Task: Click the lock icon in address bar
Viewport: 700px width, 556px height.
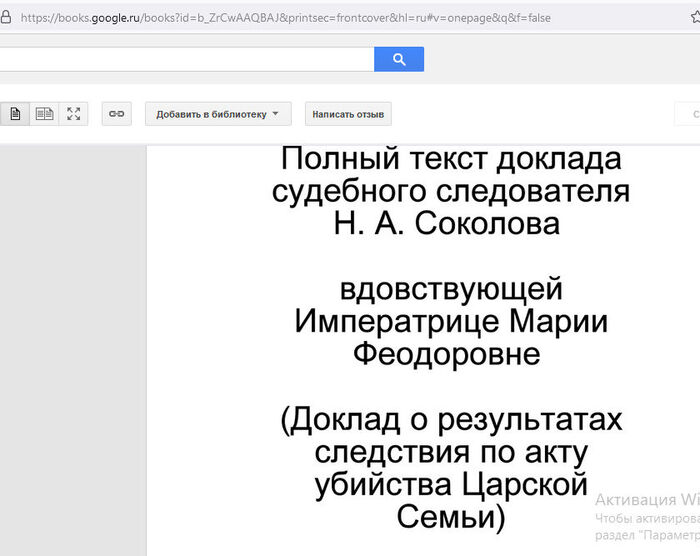Action: [5, 17]
